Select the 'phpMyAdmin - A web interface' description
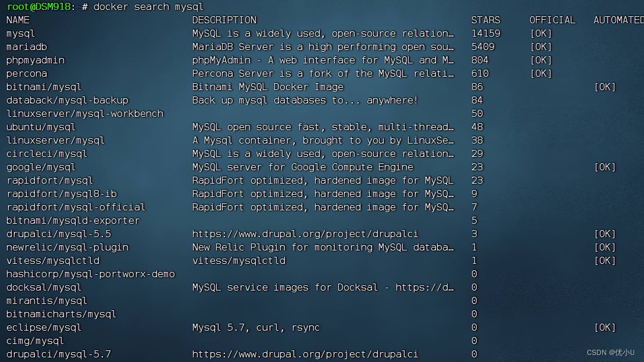This screenshot has height=362, width=644. tap(323, 60)
